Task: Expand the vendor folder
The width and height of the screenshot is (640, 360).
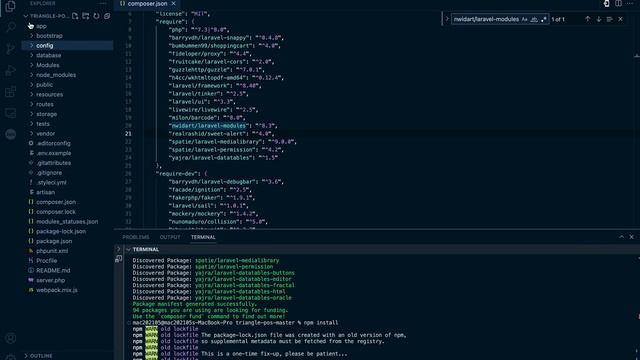Action: (x=45, y=133)
